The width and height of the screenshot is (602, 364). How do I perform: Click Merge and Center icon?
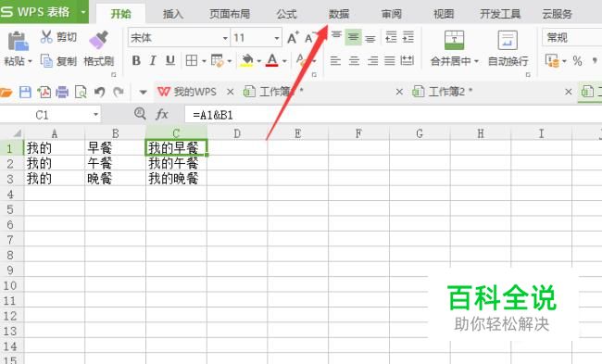click(x=454, y=41)
